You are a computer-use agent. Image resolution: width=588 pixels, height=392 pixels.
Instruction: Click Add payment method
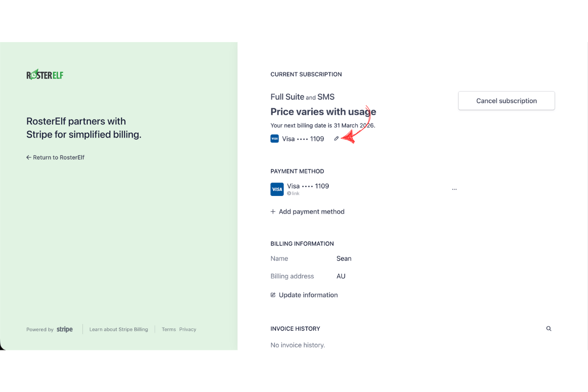click(311, 211)
